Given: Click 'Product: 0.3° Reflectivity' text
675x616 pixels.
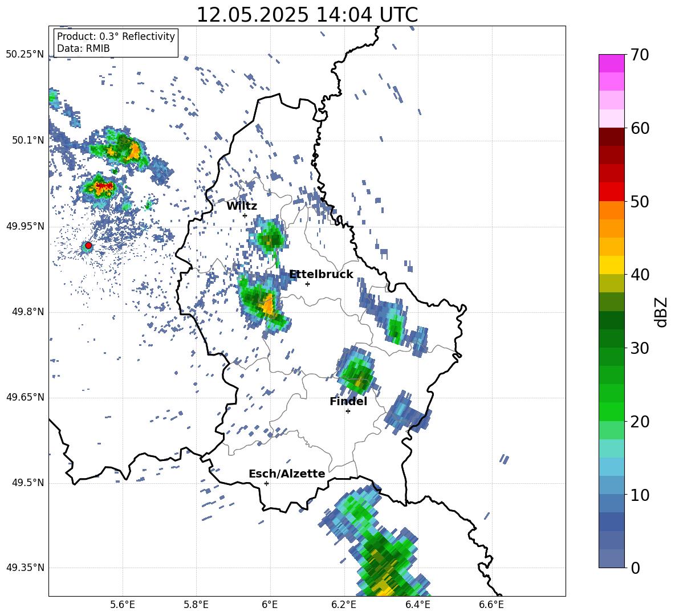Looking at the screenshot, I should tap(116, 36).
